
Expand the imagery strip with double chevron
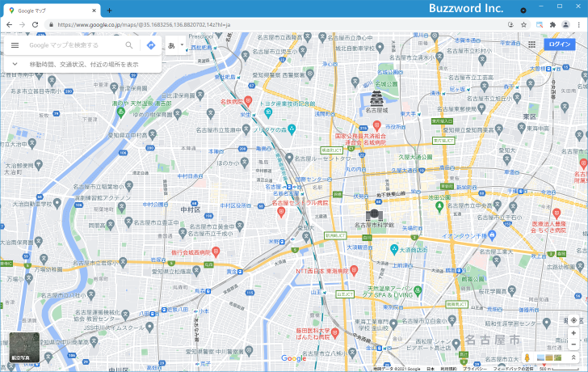(x=573, y=357)
